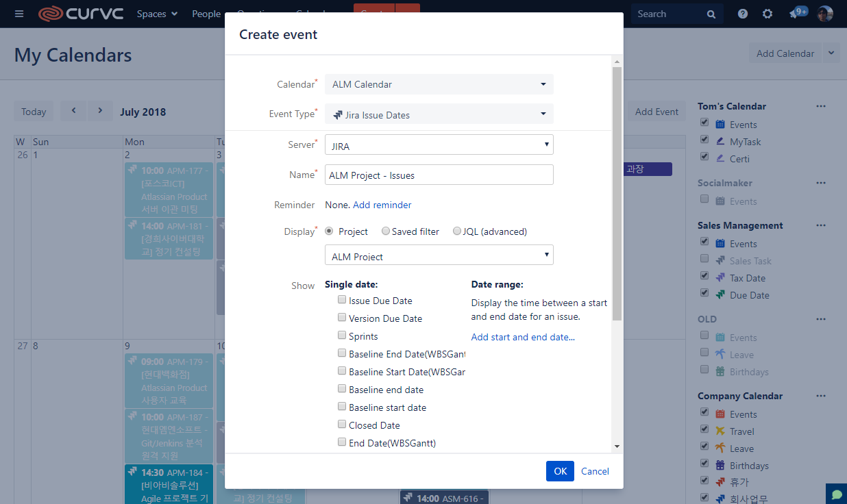
Task: Select the Saved filter radio button
Action: [386, 231]
